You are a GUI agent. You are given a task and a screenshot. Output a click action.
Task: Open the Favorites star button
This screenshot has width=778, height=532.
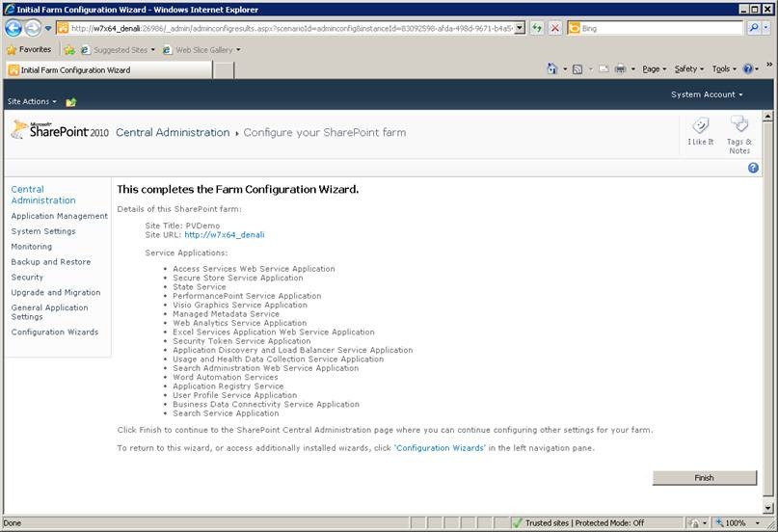[x=29, y=49]
